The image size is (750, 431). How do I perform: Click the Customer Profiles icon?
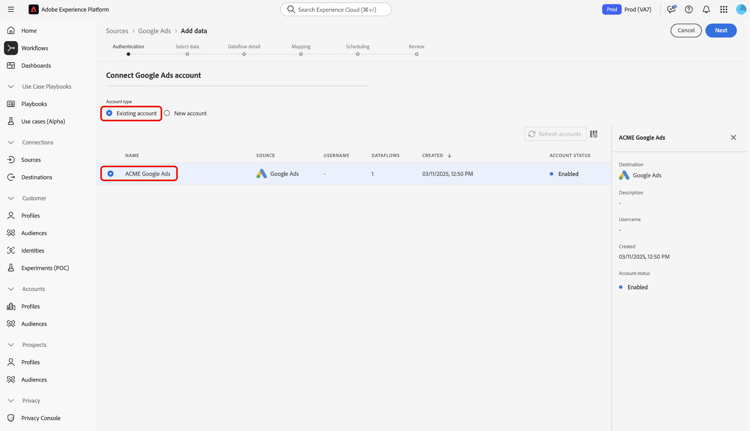pos(11,216)
